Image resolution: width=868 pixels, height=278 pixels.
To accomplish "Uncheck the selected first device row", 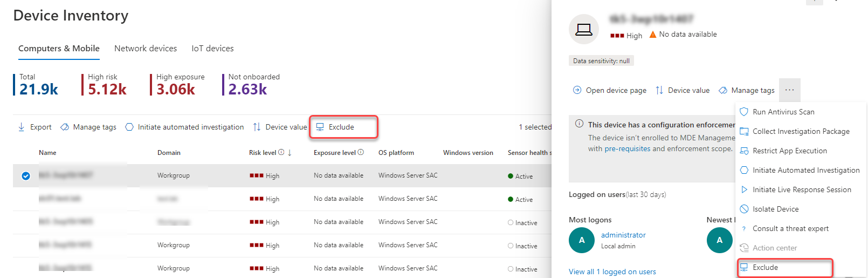I will click(26, 176).
